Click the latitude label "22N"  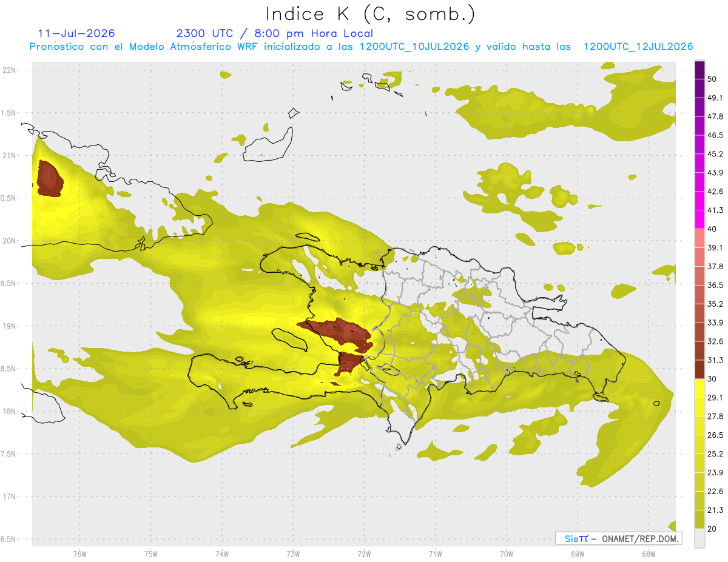8,70
